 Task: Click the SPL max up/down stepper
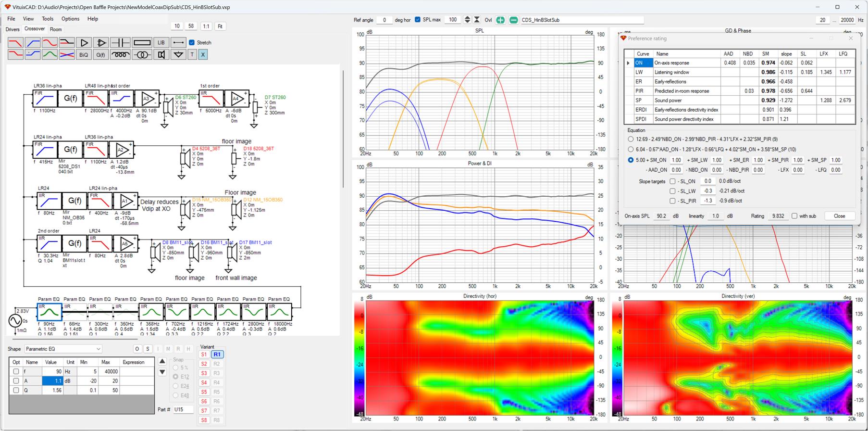(467, 20)
